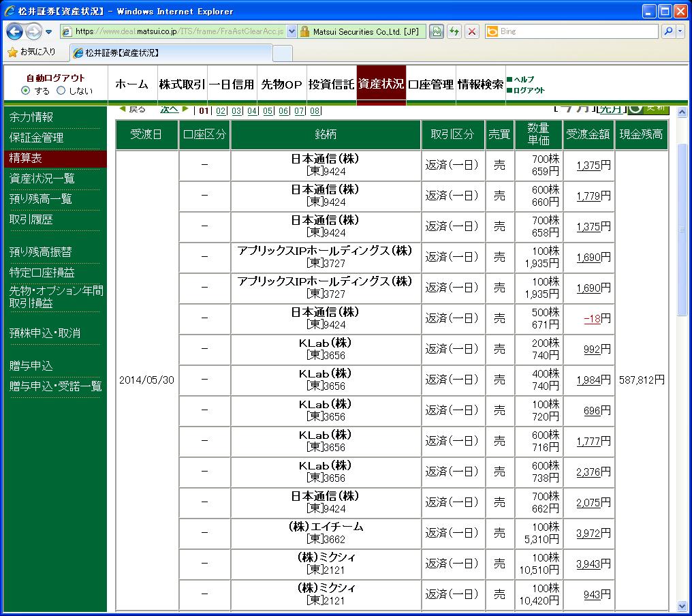
Task: Open 資産状況一覧 in the sidebar
Action: coord(42,179)
